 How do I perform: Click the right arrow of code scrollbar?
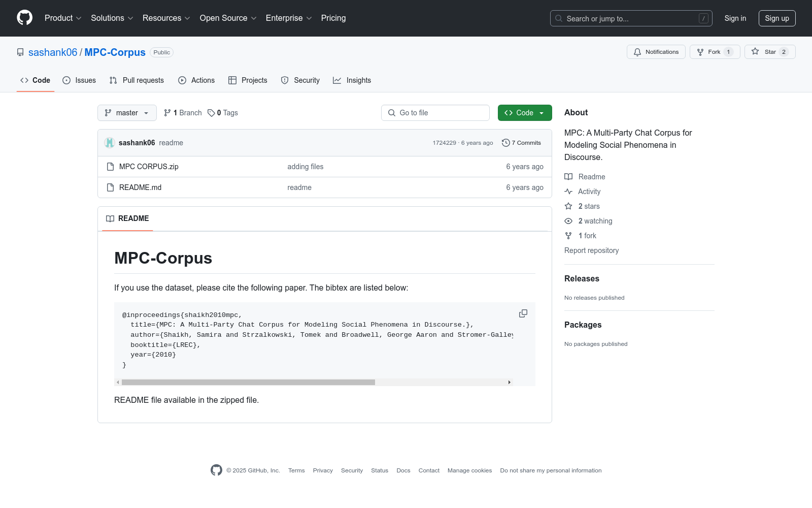tap(509, 382)
